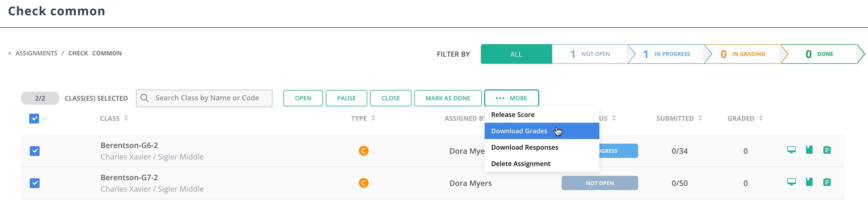Choose Delete Assignment from More menu
868x205 pixels.
coord(542,164)
